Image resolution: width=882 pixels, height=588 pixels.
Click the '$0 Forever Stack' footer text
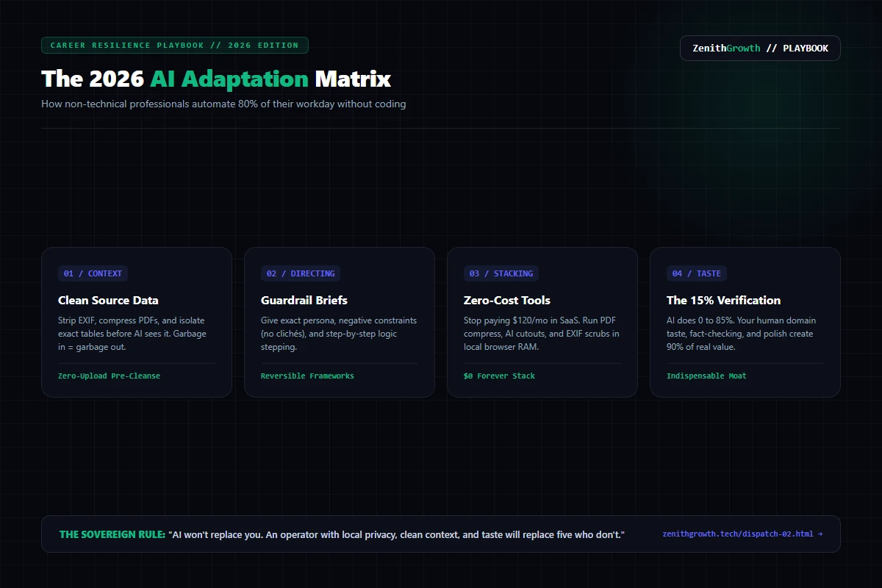(500, 376)
